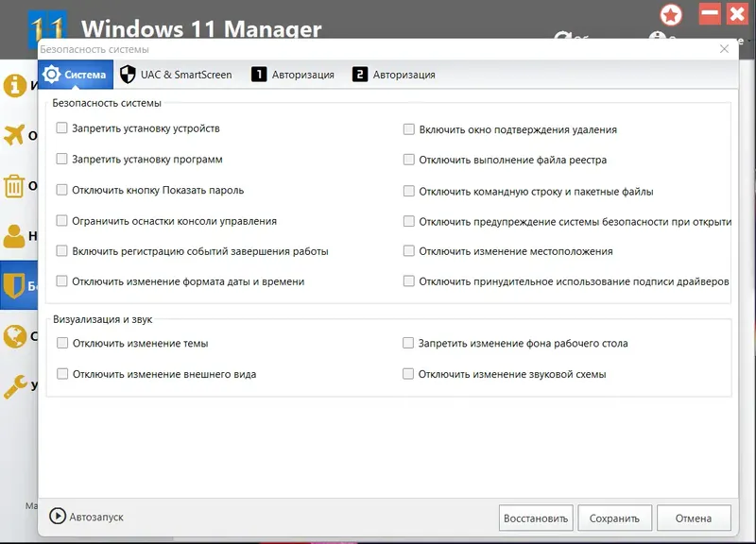Screen dimensions: 756x544
Task: Check Отключить выполнение файла реестра
Action: pos(409,160)
